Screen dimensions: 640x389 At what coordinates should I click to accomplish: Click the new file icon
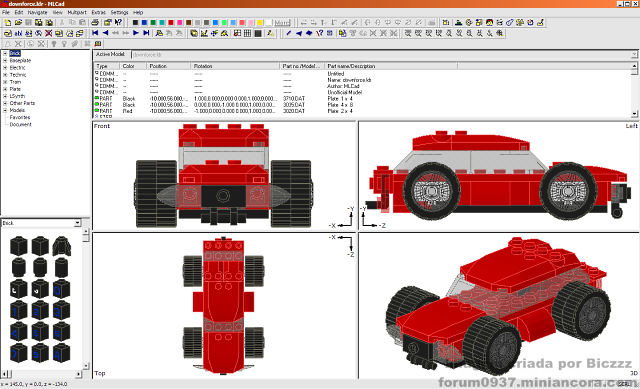point(8,22)
